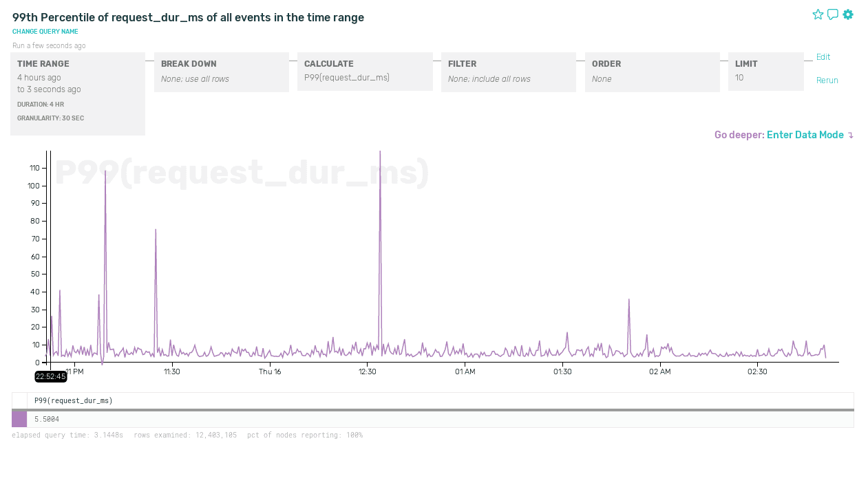
Task: Click the 22:52:45 timestamp marker
Action: pos(51,376)
